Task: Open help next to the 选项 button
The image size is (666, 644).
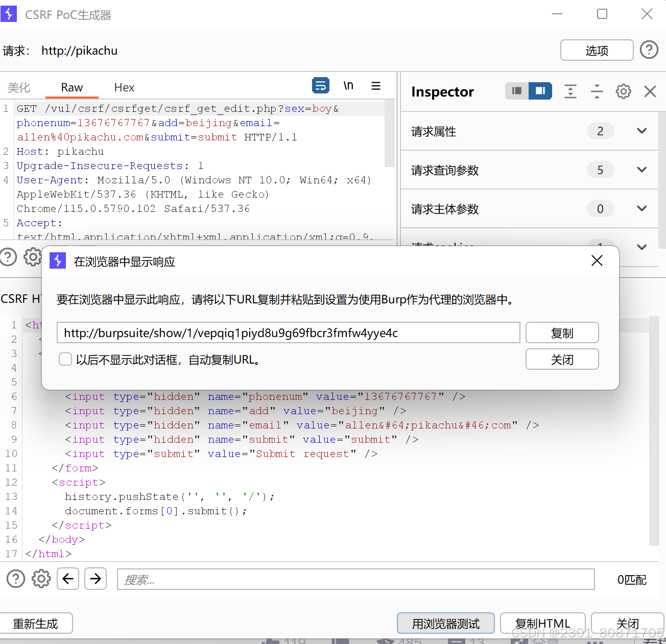Action: point(649,50)
